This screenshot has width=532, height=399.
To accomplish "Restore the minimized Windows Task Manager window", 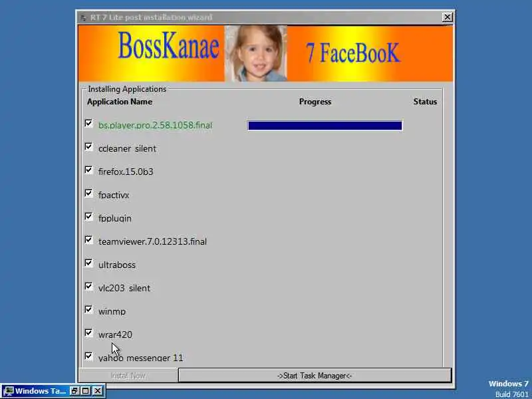I will [74, 391].
